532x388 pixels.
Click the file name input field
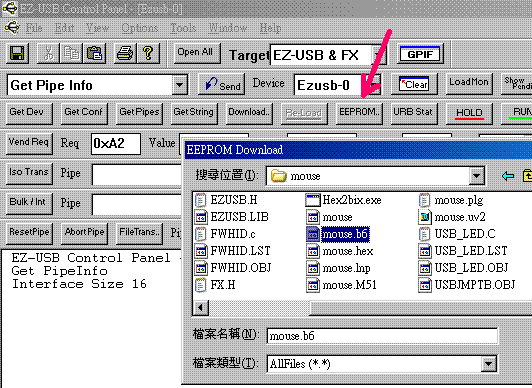click(382, 336)
